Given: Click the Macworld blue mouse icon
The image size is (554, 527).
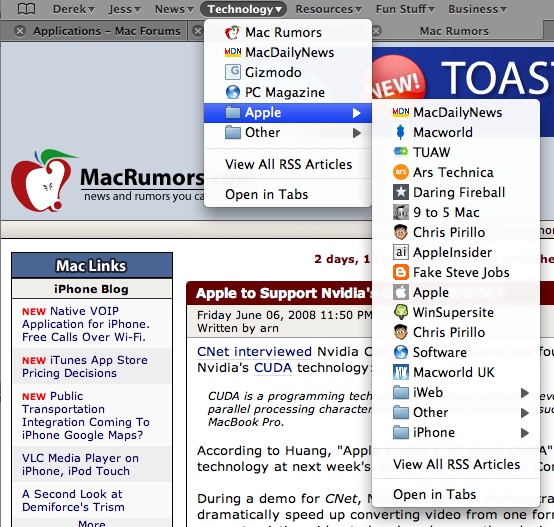Looking at the screenshot, I should (x=401, y=132).
